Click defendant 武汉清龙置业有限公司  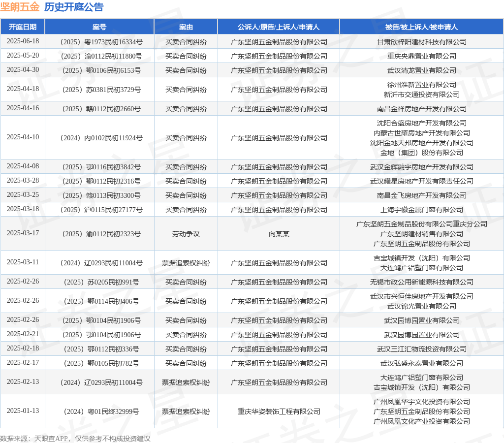pyautogui.click(x=422, y=70)
